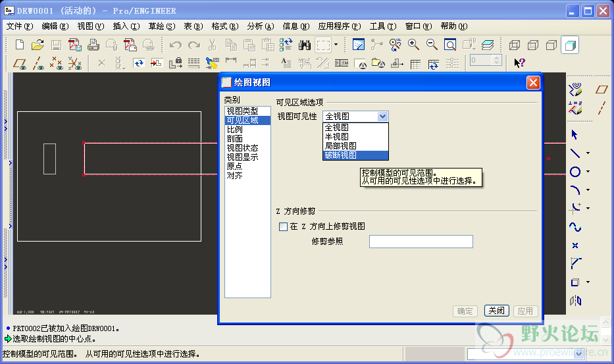The height and width of the screenshot is (364, 614).
Task: Open the 编辑(E) menu
Action: (55, 26)
